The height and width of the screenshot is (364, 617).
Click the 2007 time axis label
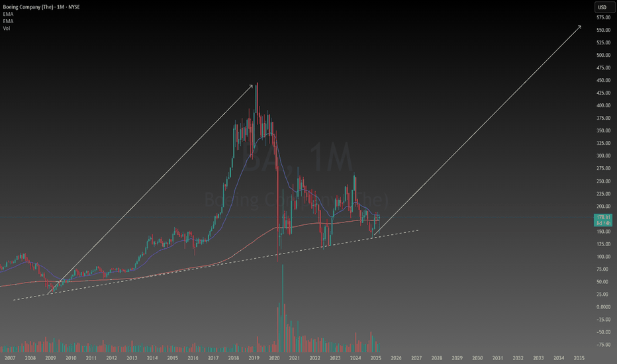10,358
